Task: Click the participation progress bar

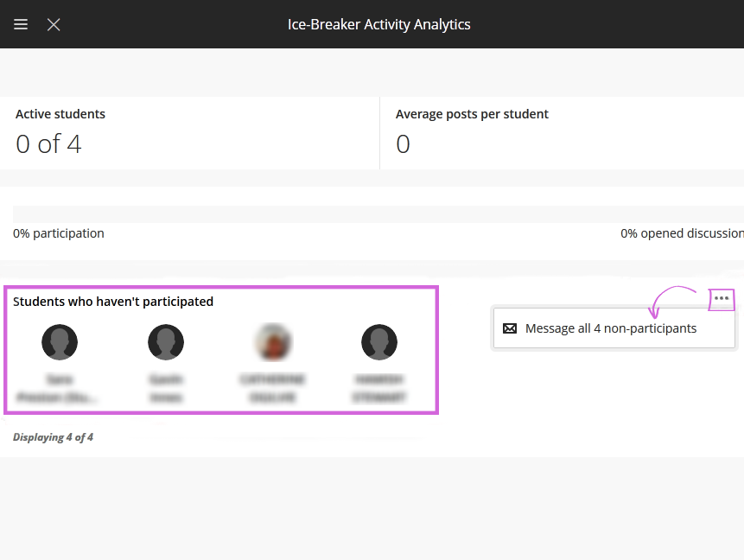Action: click(372, 214)
